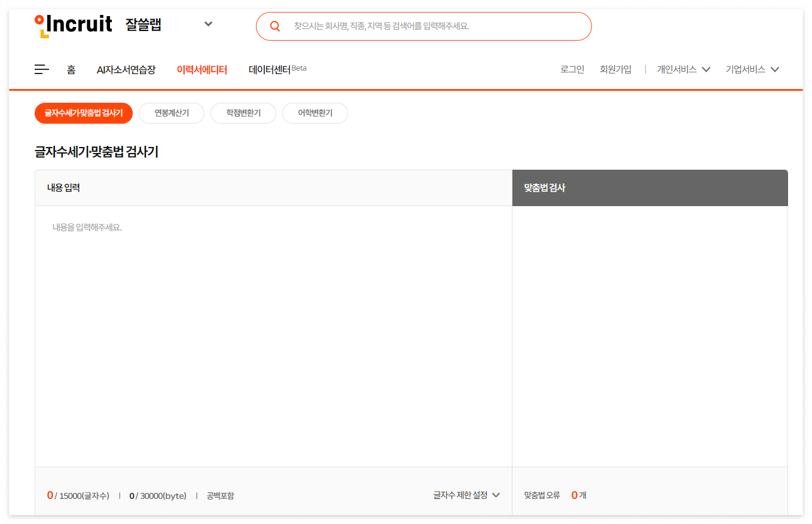Viewport: 812px width, 524px height.
Task: Click the search magnifier icon
Action: [x=274, y=26]
